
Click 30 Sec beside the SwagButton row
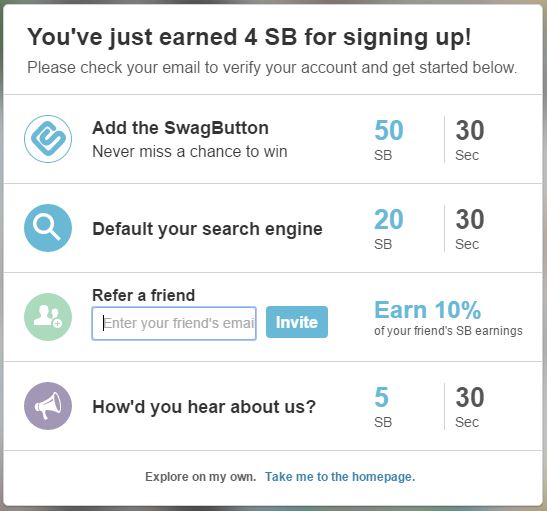(470, 139)
